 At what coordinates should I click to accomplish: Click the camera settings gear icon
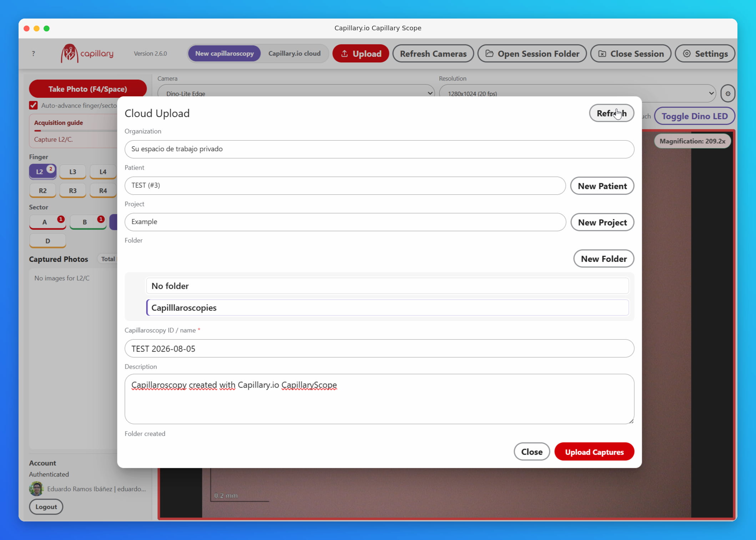point(728,93)
